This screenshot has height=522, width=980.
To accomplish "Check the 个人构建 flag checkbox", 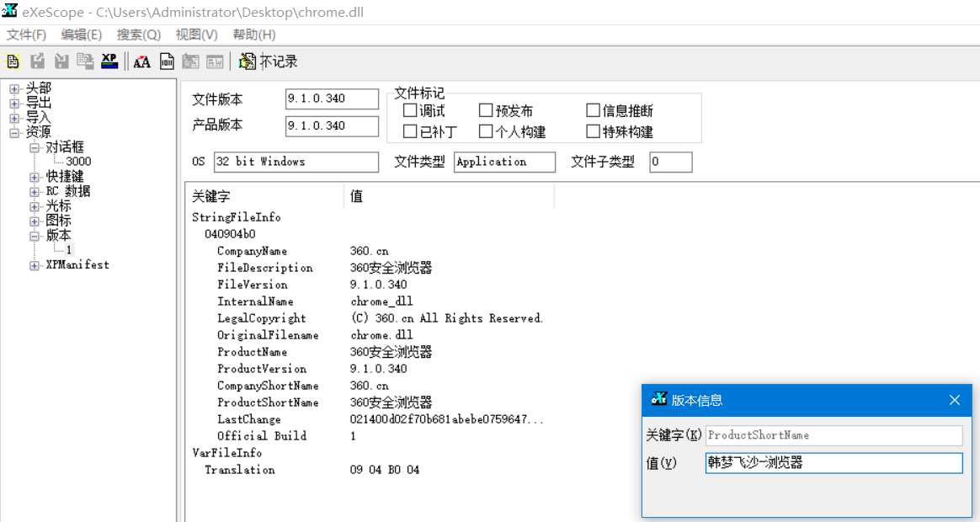I will pyautogui.click(x=486, y=131).
